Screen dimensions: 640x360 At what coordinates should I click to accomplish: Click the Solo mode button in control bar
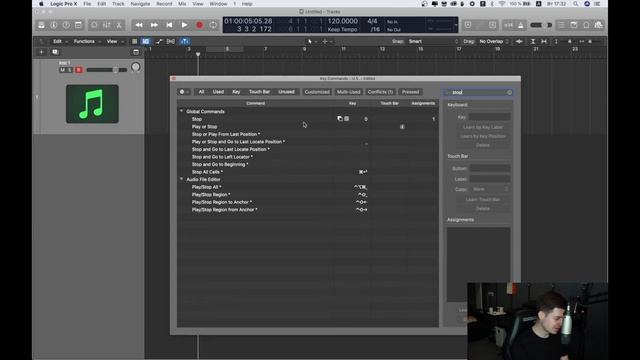493,25
